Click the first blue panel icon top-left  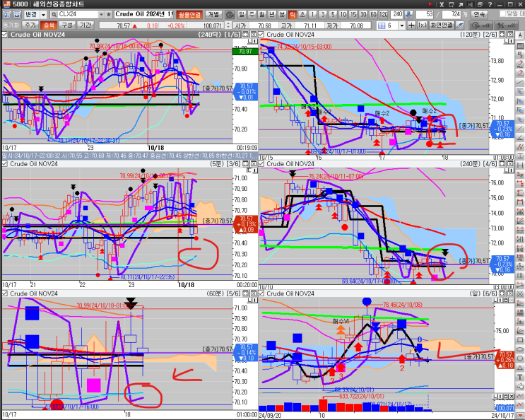[6, 15]
